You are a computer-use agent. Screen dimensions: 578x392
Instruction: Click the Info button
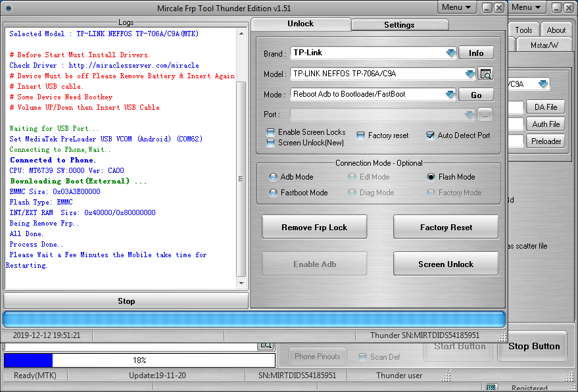[476, 53]
